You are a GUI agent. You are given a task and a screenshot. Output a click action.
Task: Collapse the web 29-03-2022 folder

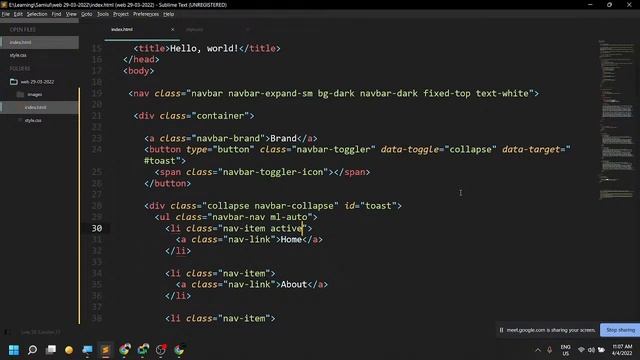coord(37,82)
